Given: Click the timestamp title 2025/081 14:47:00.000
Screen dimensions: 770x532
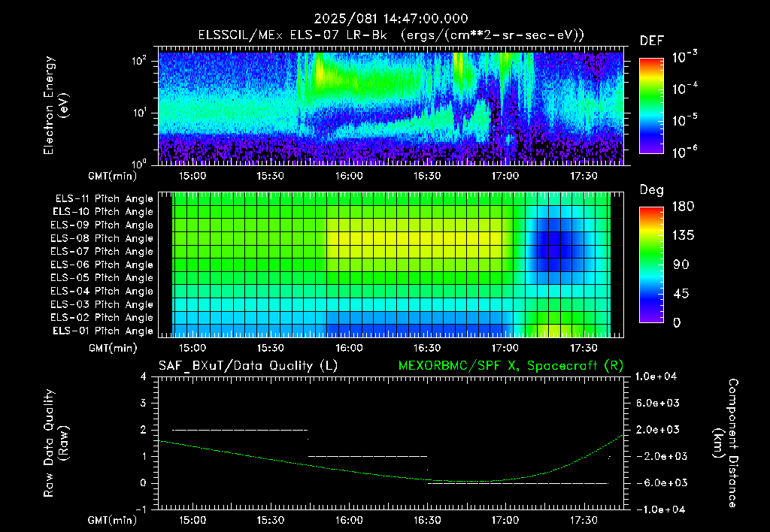Looking at the screenshot, I should (x=391, y=19).
